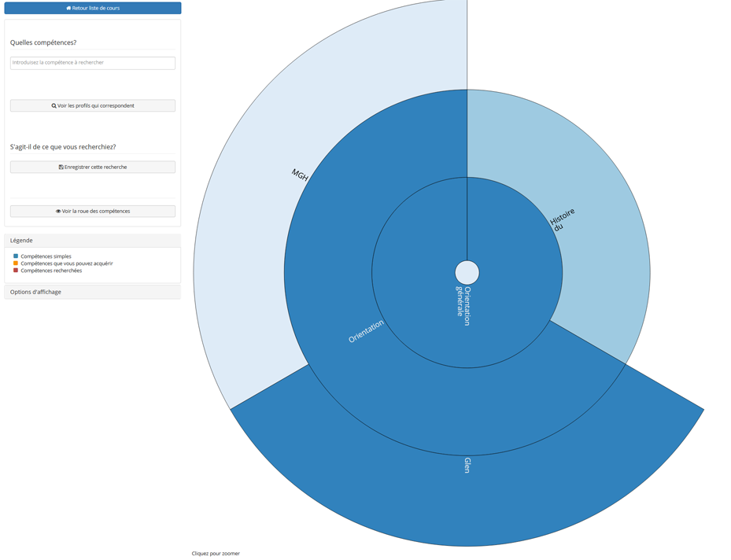The height and width of the screenshot is (560, 731).
Task: Click the Cliquez pour zoomer text
Action: [x=216, y=554]
